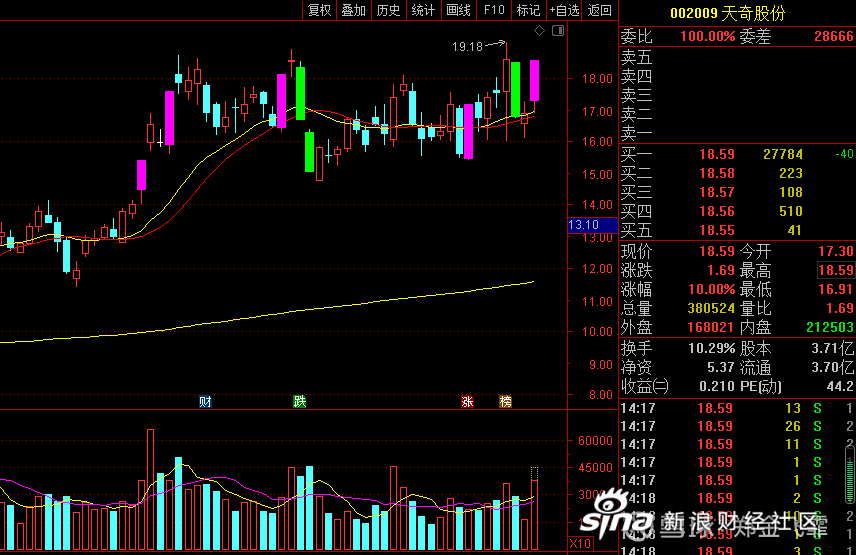Image resolution: width=856 pixels, height=555 pixels.
Task: Click the vertical scrollbar of tick list
Action: coord(850,474)
